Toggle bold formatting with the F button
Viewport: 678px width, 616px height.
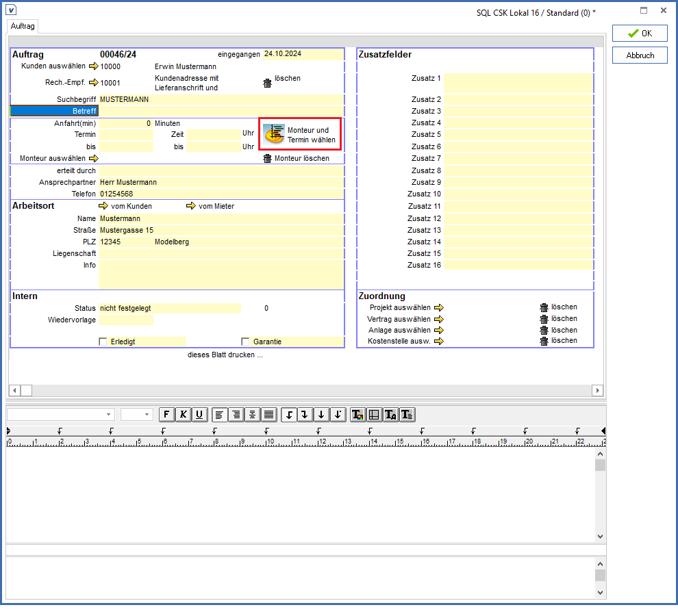[x=166, y=414]
